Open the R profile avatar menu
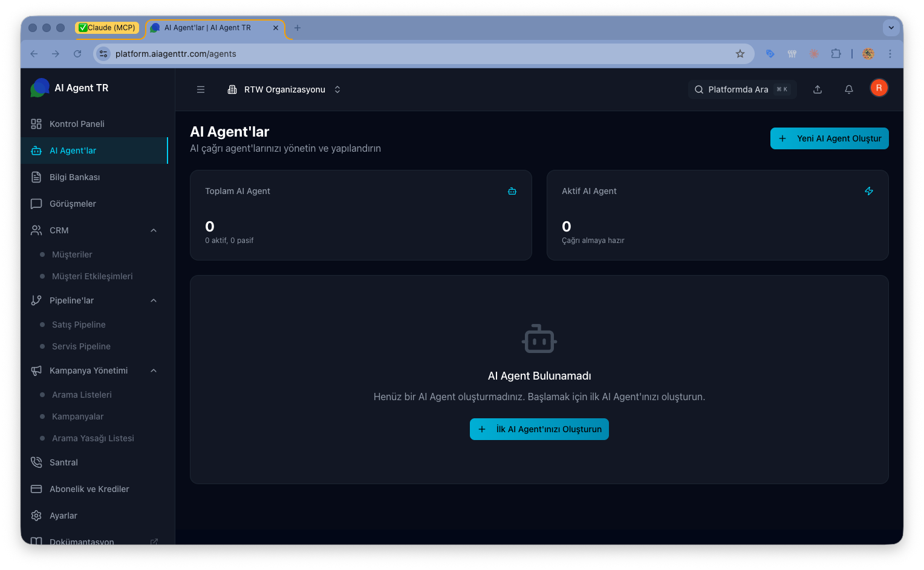 (879, 88)
